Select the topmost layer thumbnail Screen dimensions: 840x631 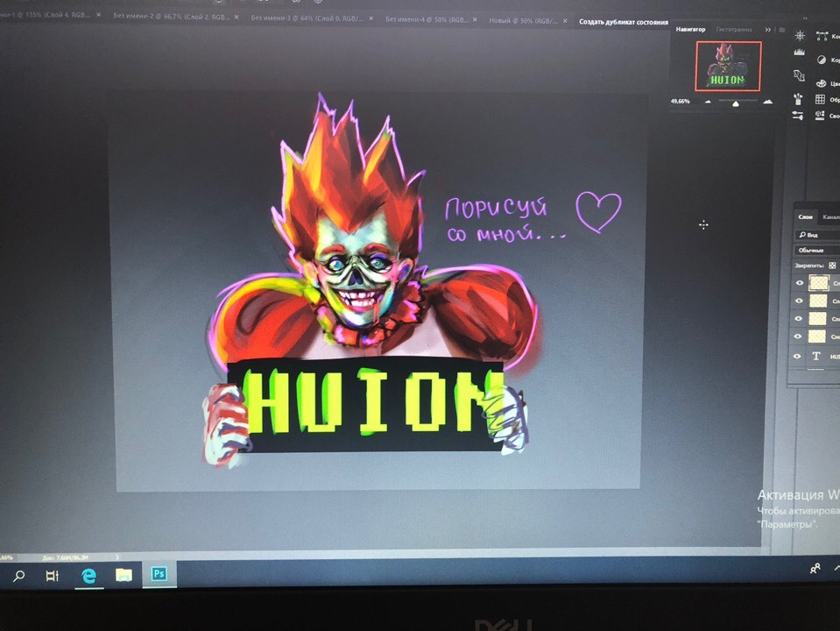(x=819, y=282)
